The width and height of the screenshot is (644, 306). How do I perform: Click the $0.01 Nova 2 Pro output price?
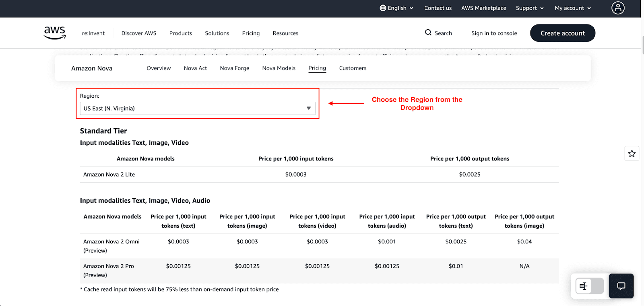(456, 266)
